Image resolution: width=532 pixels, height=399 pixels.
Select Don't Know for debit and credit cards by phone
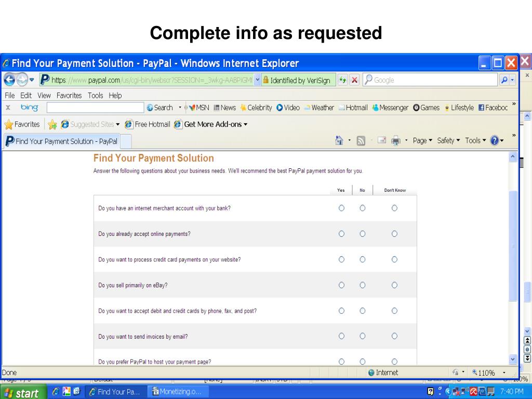point(394,311)
